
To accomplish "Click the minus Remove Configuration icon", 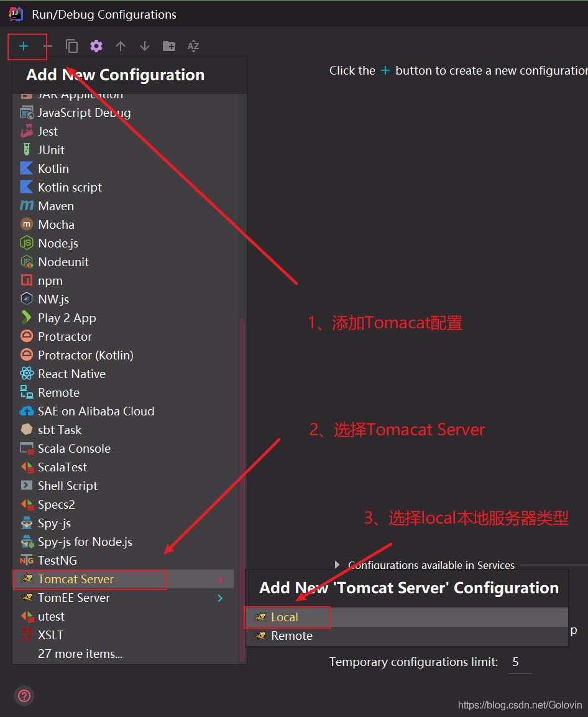I will click(x=48, y=46).
